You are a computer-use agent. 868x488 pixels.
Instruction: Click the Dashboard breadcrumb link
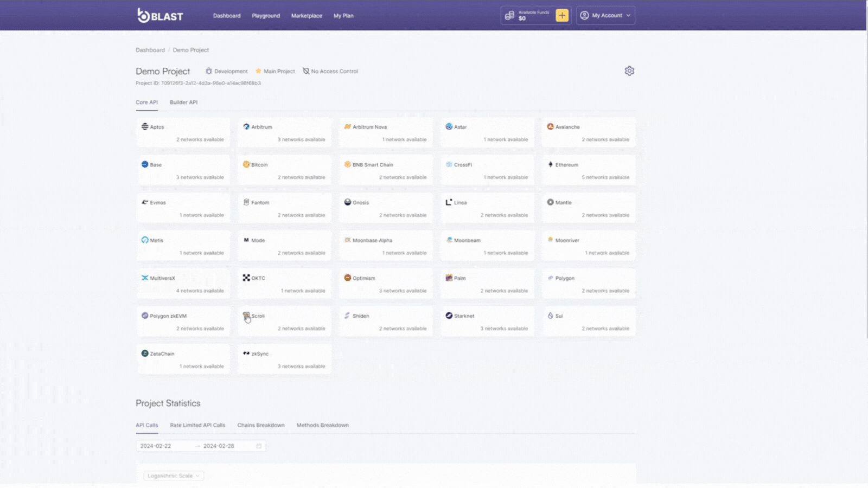[x=150, y=50]
